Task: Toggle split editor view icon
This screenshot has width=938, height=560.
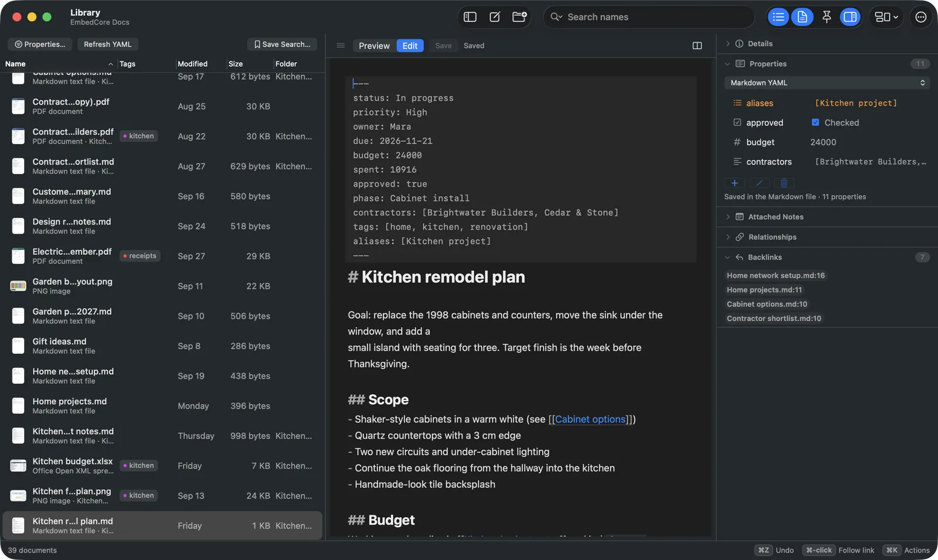Action: 697,46
